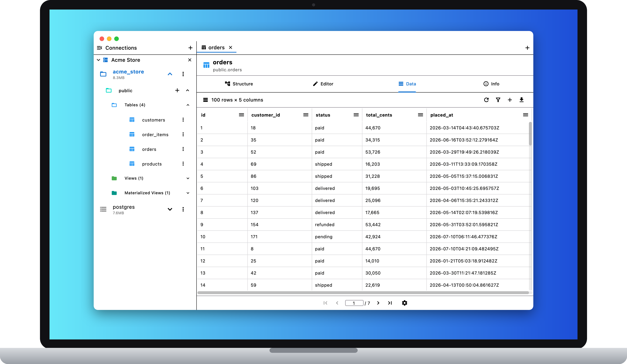Collapse the Tables (4) folder
Viewport: 627px width, 364px height.
(x=188, y=105)
